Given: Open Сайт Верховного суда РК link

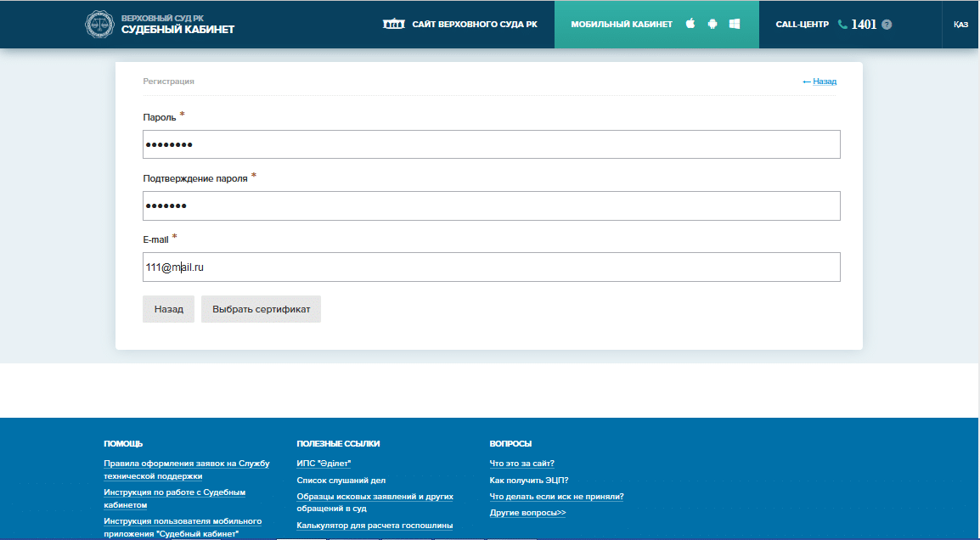Looking at the screenshot, I should coord(474,25).
